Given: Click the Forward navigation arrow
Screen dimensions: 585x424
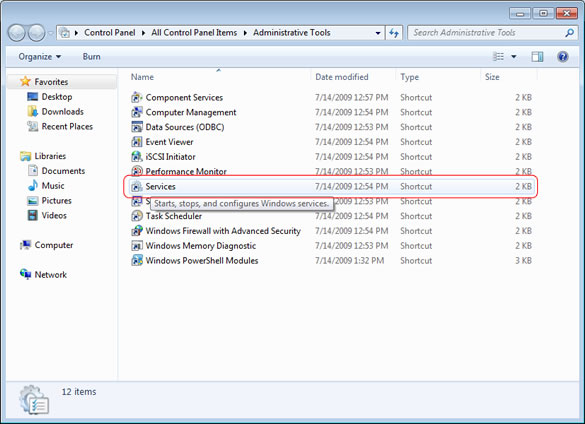Looking at the screenshot, I should pyautogui.click(x=37, y=33).
